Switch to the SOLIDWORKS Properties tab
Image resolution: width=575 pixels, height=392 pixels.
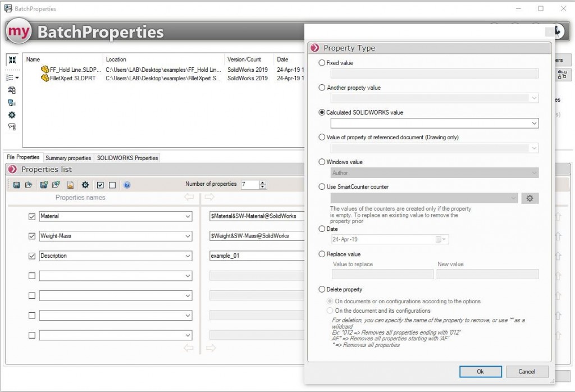click(127, 158)
